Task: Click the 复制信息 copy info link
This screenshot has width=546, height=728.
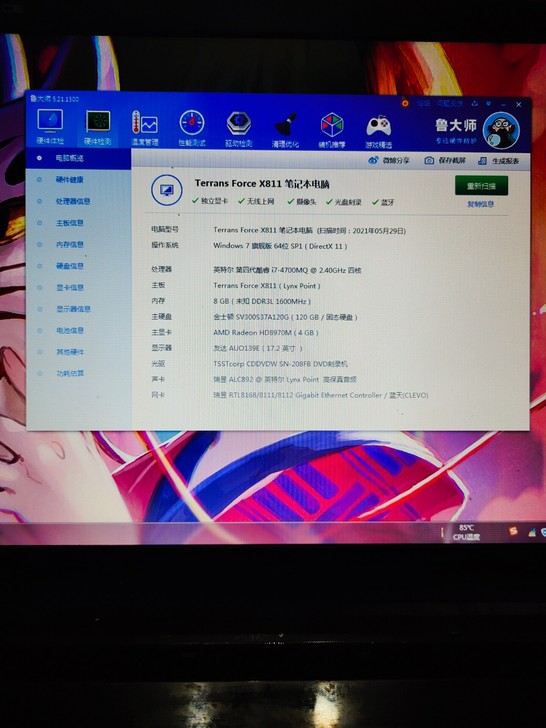Action: click(481, 204)
